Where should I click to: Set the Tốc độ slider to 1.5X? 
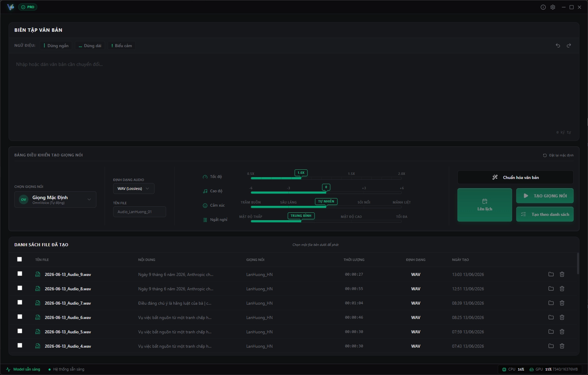351,178
